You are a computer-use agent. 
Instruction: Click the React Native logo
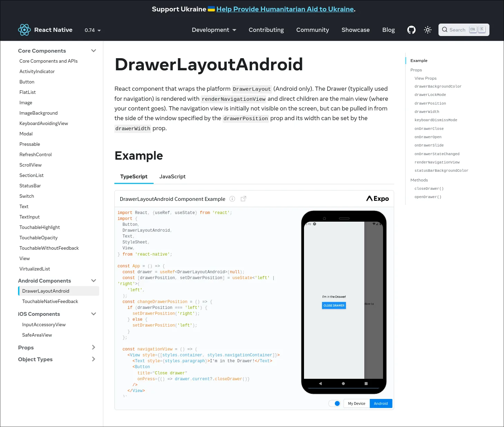click(24, 30)
